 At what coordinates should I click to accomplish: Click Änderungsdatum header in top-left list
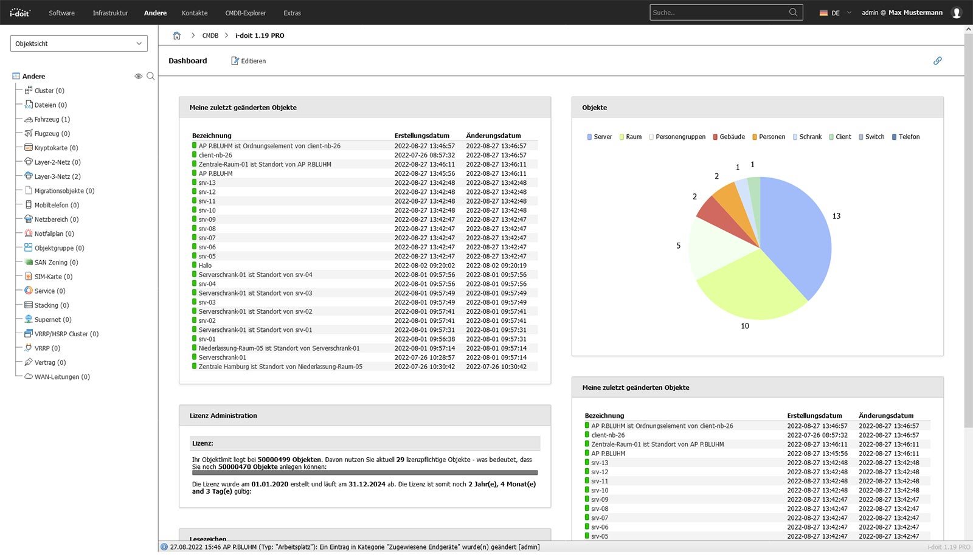coord(493,136)
